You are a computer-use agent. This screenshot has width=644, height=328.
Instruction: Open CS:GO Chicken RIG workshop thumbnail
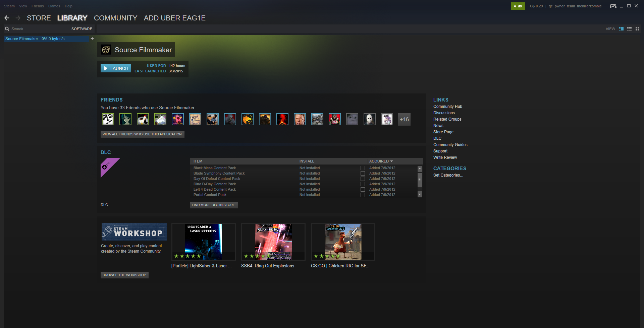(343, 242)
